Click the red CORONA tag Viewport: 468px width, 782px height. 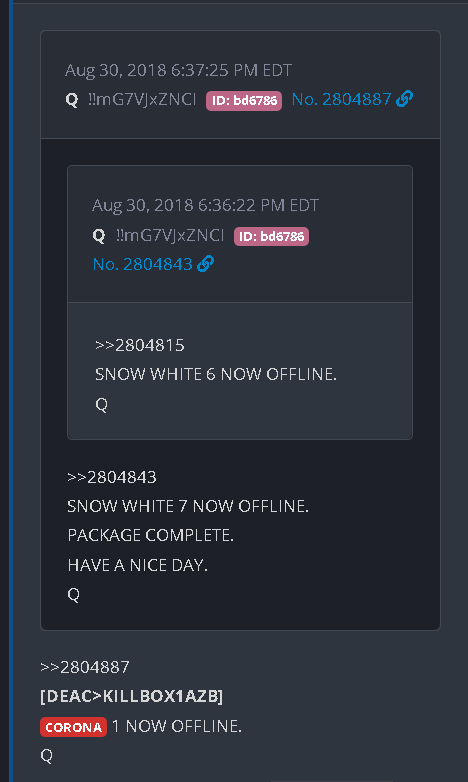click(73, 727)
